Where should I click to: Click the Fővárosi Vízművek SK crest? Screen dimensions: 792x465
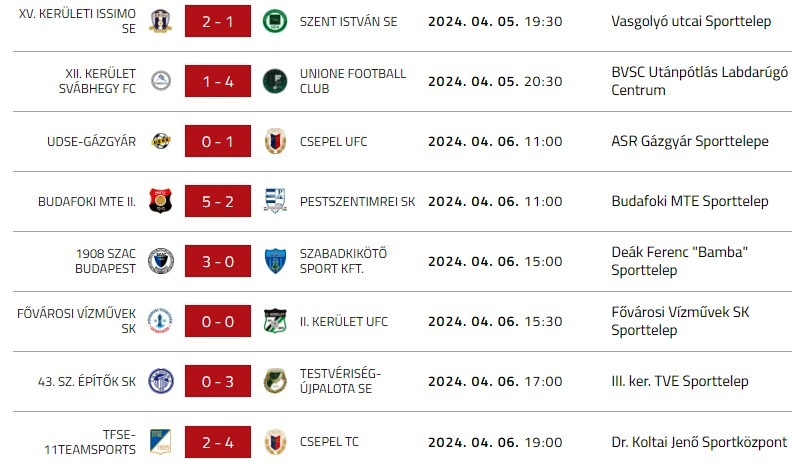click(160, 321)
